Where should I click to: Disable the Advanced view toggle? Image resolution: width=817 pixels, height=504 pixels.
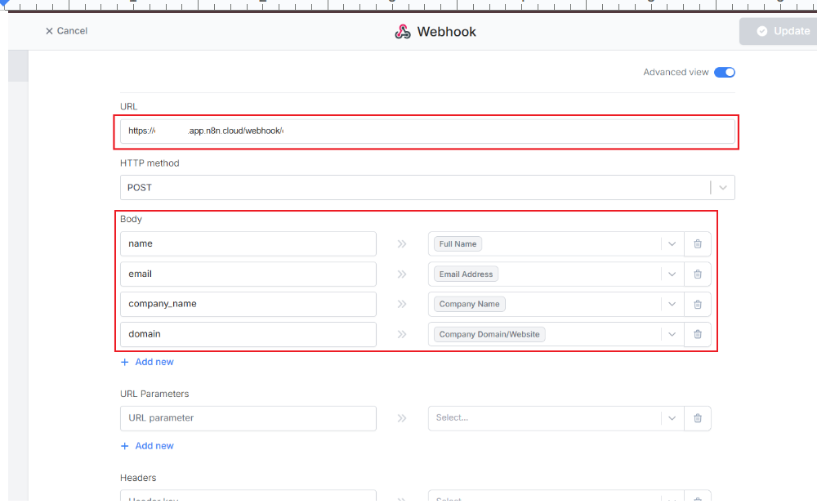pos(724,72)
